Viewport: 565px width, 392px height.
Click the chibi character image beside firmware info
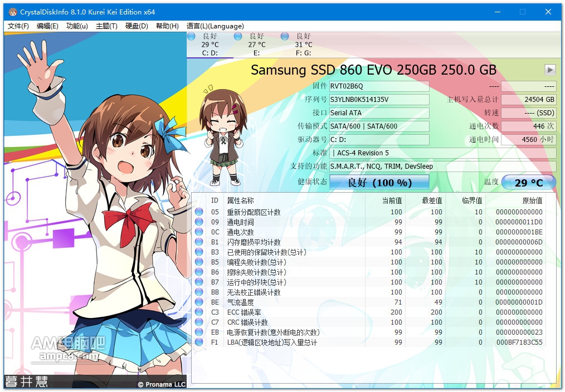pyautogui.click(x=222, y=135)
